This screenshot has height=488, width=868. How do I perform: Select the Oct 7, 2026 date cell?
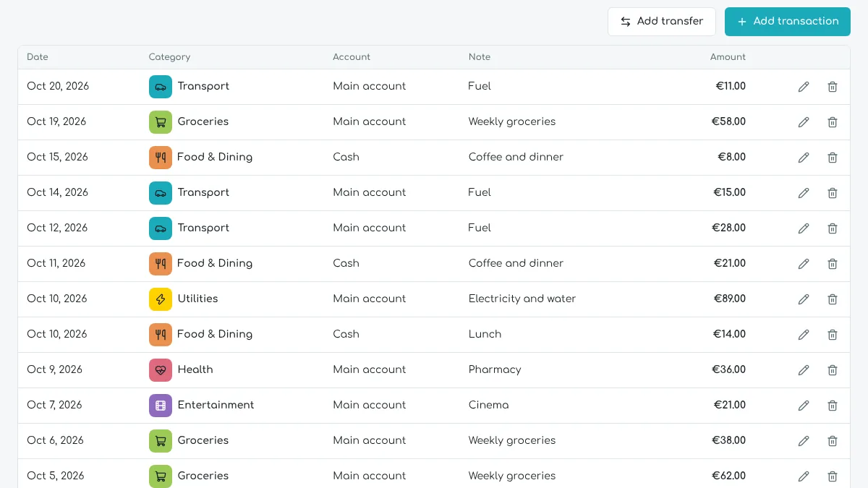[55, 405]
